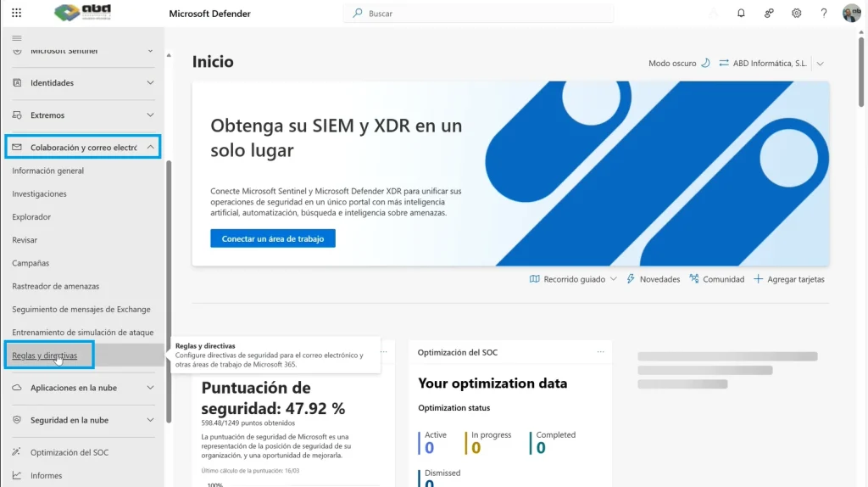Image resolution: width=868 pixels, height=487 pixels.
Task: Click inside the Buscar search field
Action: pyautogui.click(x=478, y=13)
